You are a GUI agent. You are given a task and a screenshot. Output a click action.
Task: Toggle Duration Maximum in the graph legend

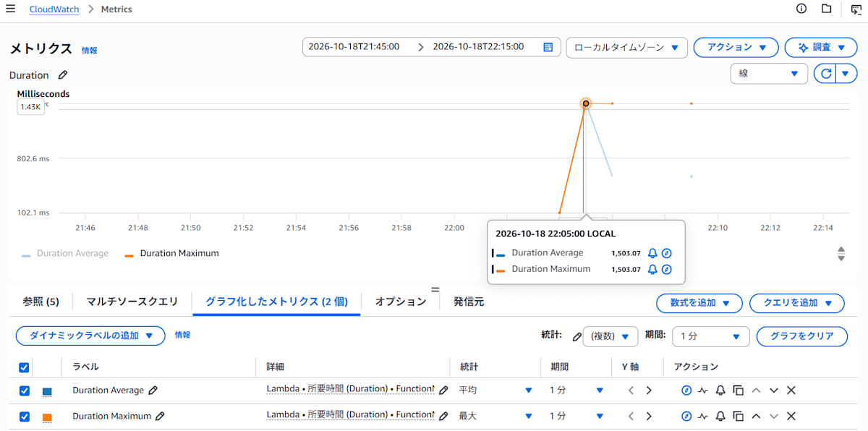(x=171, y=254)
